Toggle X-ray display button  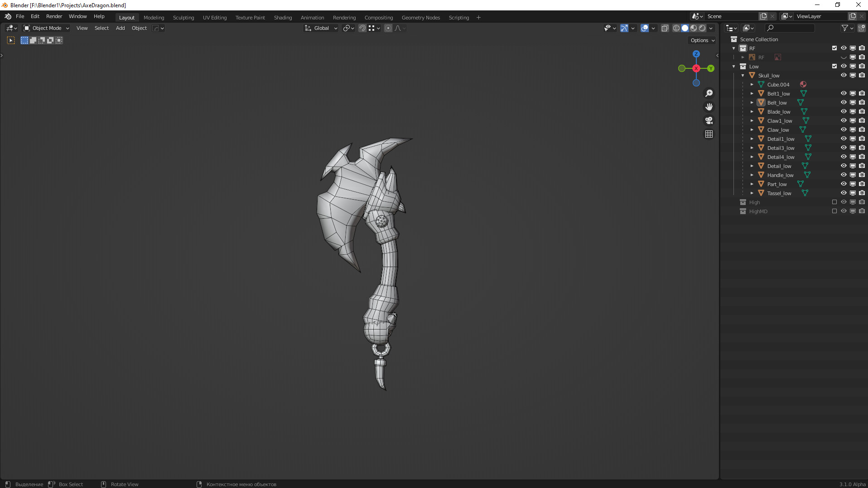[x=665, y=28]
